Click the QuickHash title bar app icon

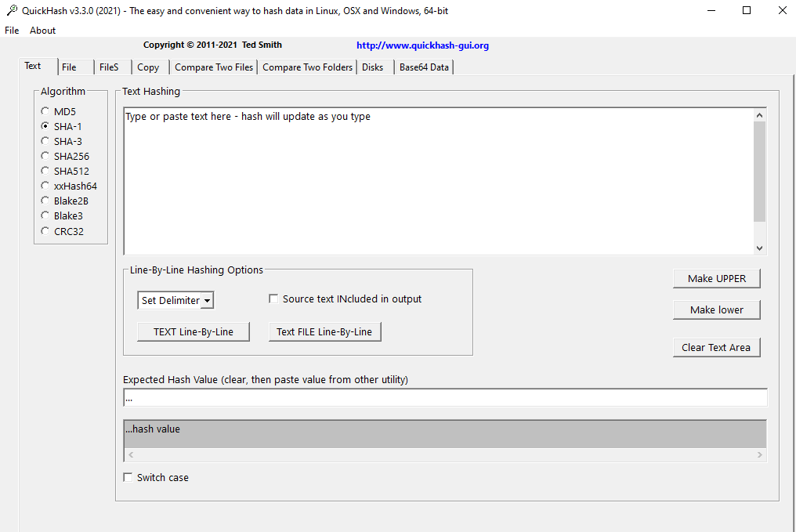[x=12, y=10]
